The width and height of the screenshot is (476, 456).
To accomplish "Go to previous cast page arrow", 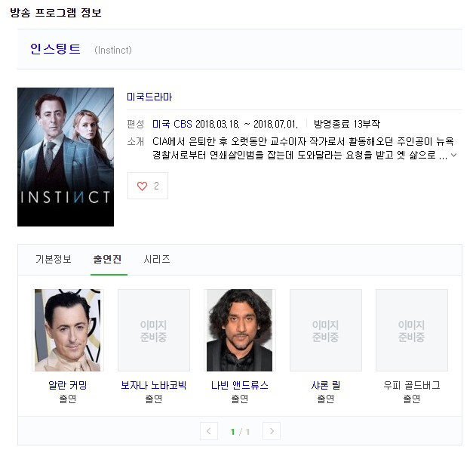I will (x=209, y=431).
